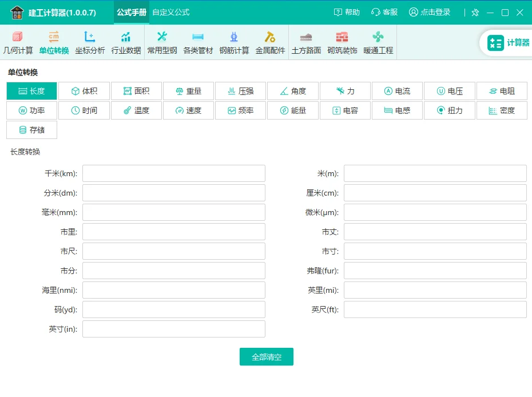Viewport: 532px width, 397px height.
Task: Open the 几何计算 (geometry calculation) tool
Action: 18,42
